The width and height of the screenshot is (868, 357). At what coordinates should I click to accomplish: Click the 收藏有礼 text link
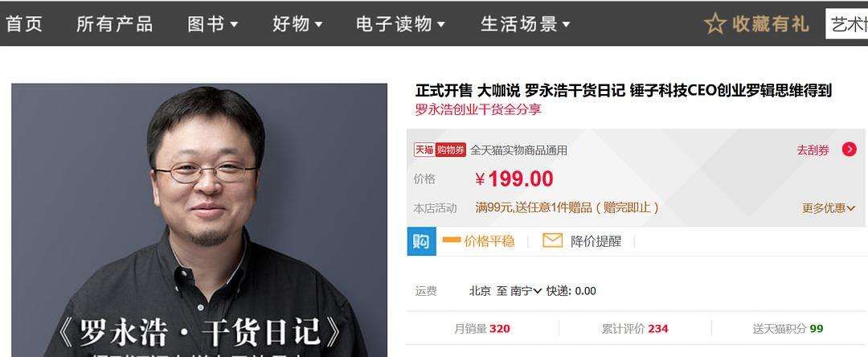[770, 24]
